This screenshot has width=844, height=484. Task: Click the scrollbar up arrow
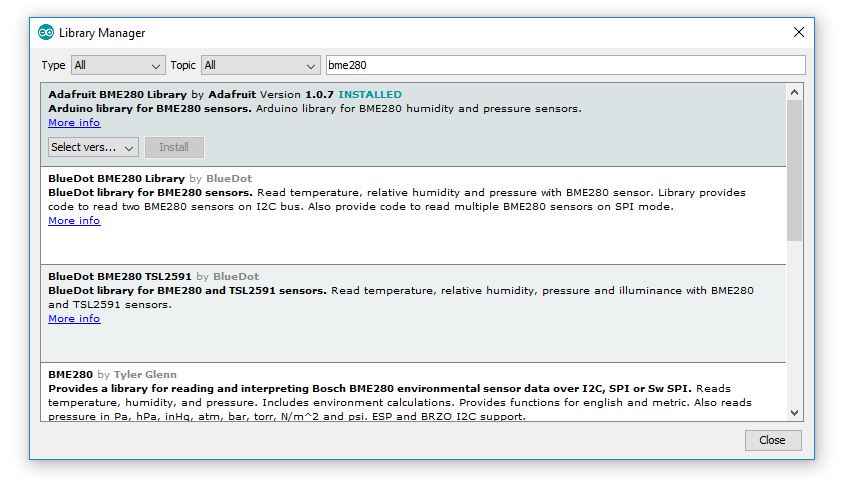pyautogui.click(x=794, y=92)
